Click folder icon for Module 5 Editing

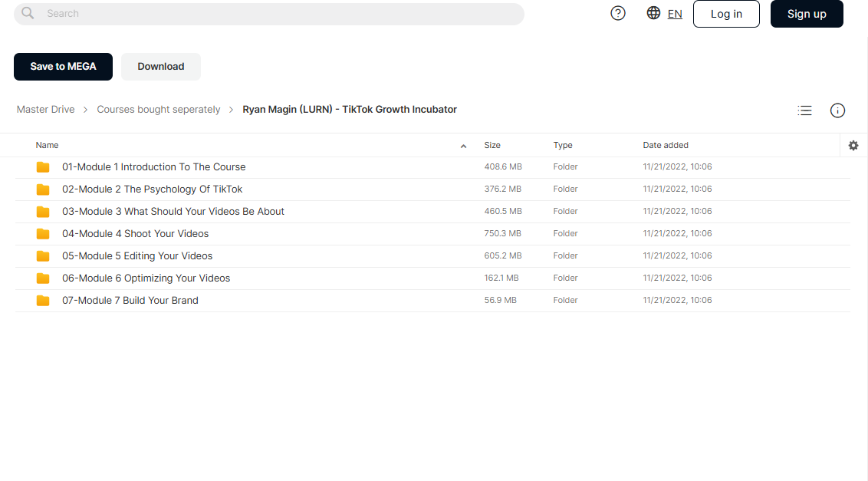(43, 256)
